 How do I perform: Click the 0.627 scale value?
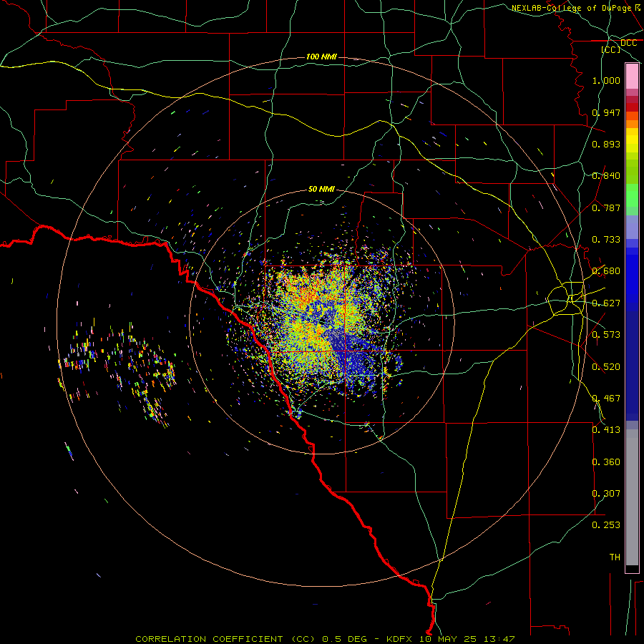606,303
